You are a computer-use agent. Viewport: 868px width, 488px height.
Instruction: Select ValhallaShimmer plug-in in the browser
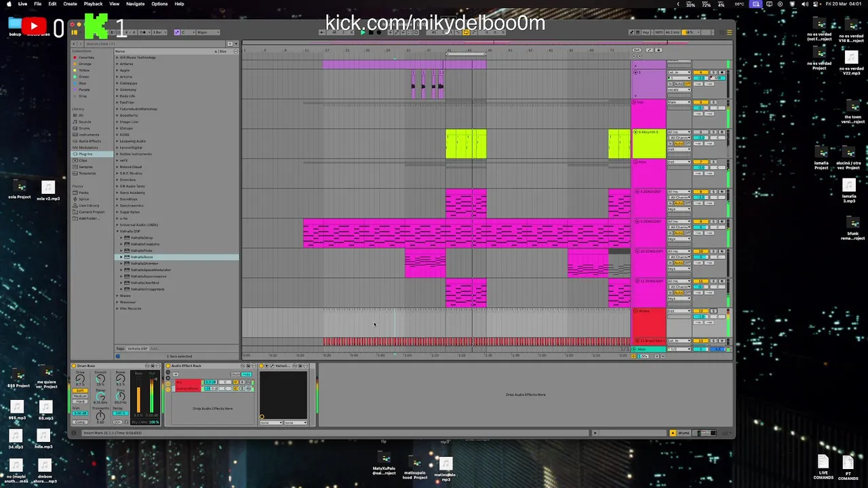(144, 264)
